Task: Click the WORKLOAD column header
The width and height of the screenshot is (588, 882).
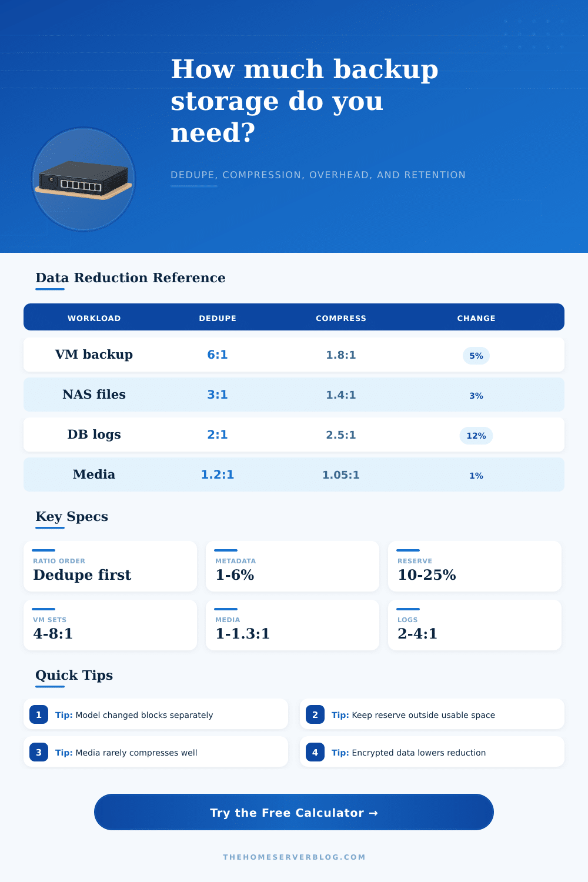Action: click(x=94, y=318)
